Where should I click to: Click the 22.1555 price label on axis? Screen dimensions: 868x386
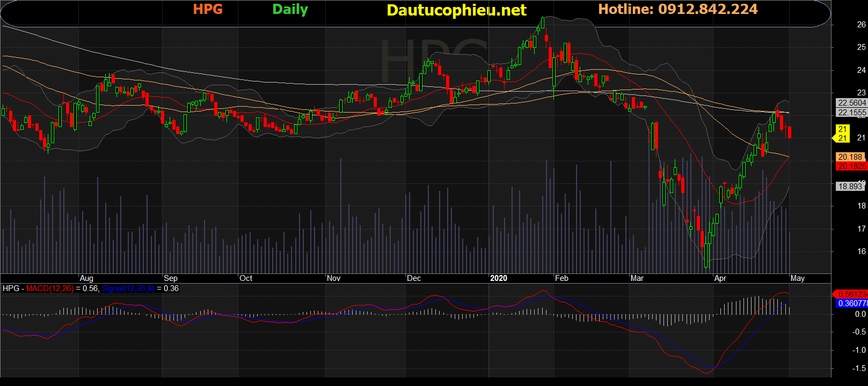click(852, 113)
